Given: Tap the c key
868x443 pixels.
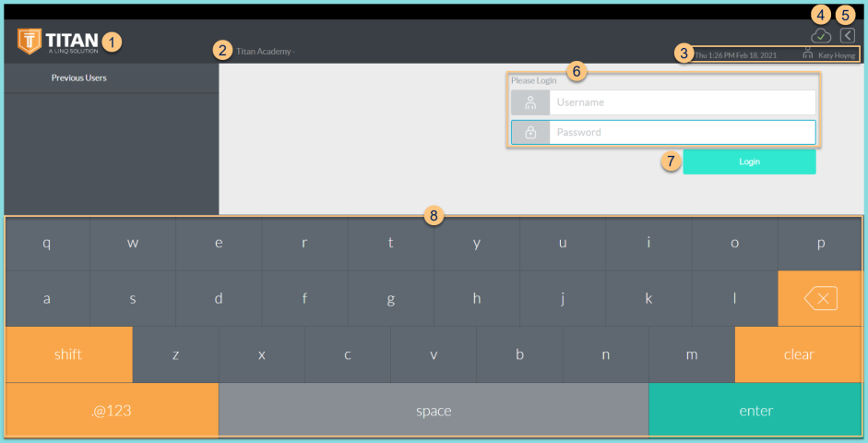Looking at the screenshot, I should (348, 354).
